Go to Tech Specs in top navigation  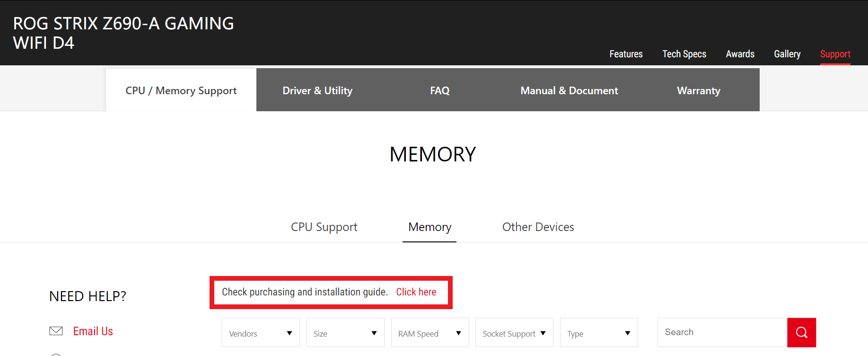click(684, 54)
